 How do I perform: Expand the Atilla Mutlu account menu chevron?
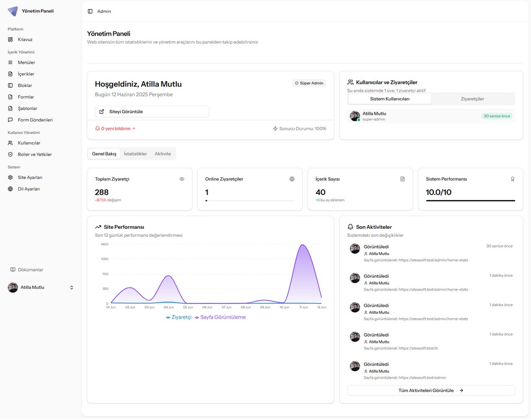coord(72,287)
